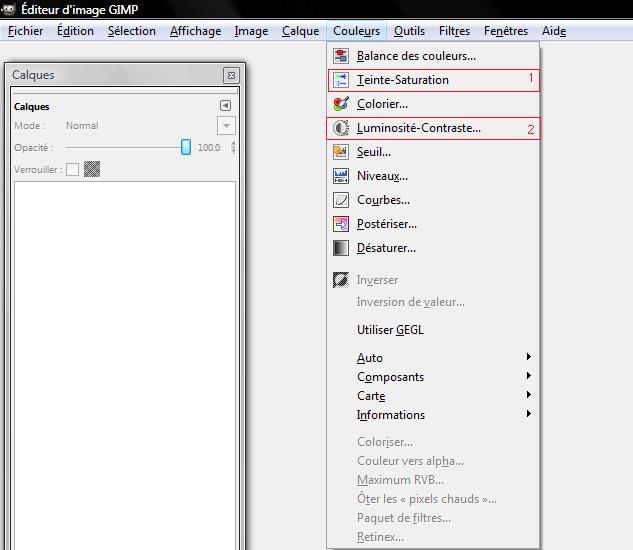The image size is (633, 550).
Task: Choose the Seuil... entry
Action: (433, 152)
